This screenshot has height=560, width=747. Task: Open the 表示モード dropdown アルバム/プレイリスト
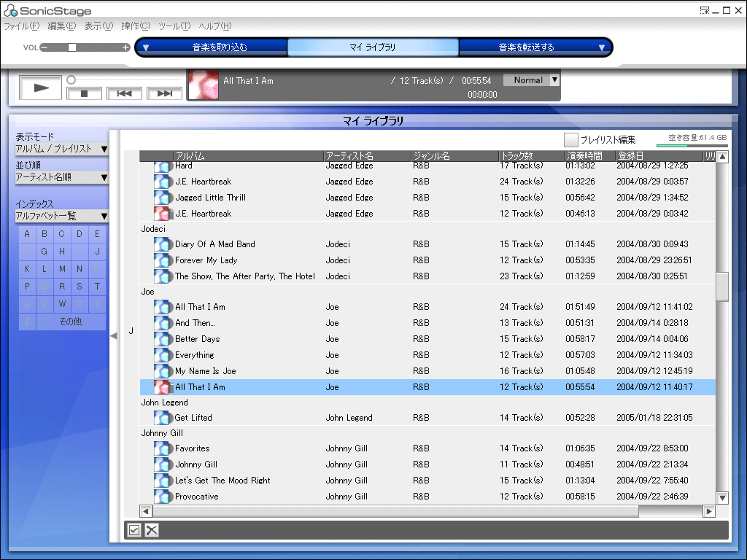[62, 149]
